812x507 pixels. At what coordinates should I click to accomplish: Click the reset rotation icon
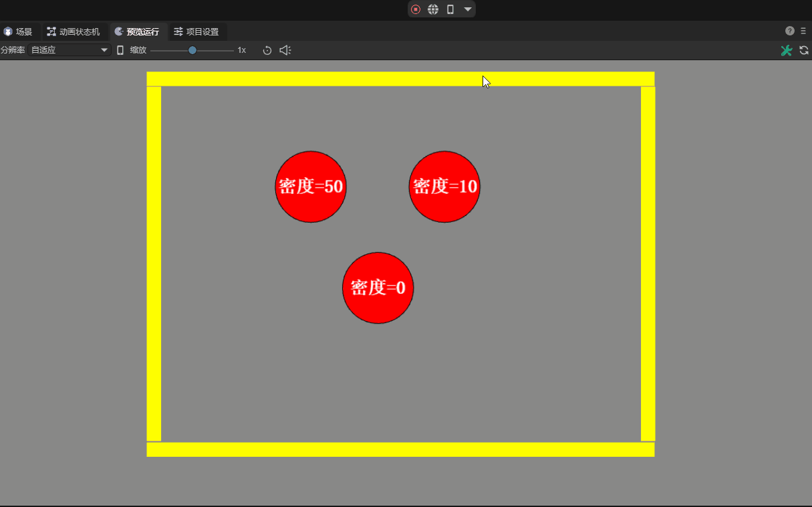[x=267, y=50]
